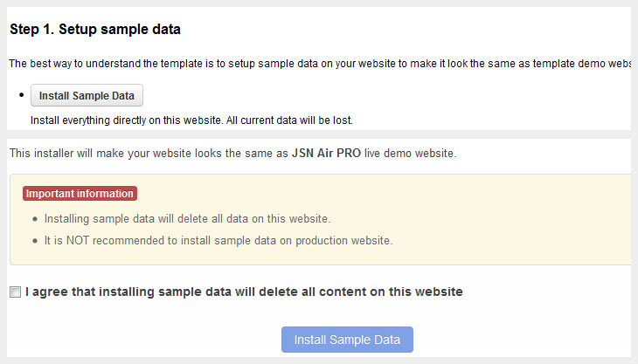Tick the agreement checkbox for deleting content
The image size is (638, 364).
pyautogui.click(x=15, y=292)
